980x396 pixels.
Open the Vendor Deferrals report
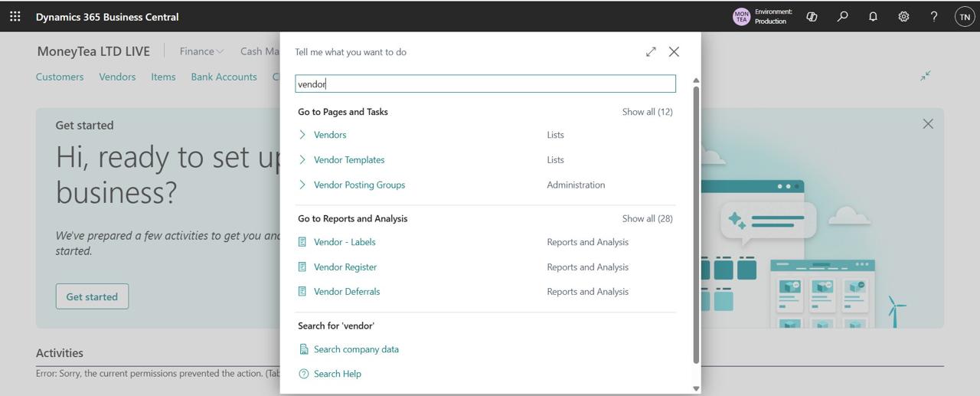click(x=347, y=291)
